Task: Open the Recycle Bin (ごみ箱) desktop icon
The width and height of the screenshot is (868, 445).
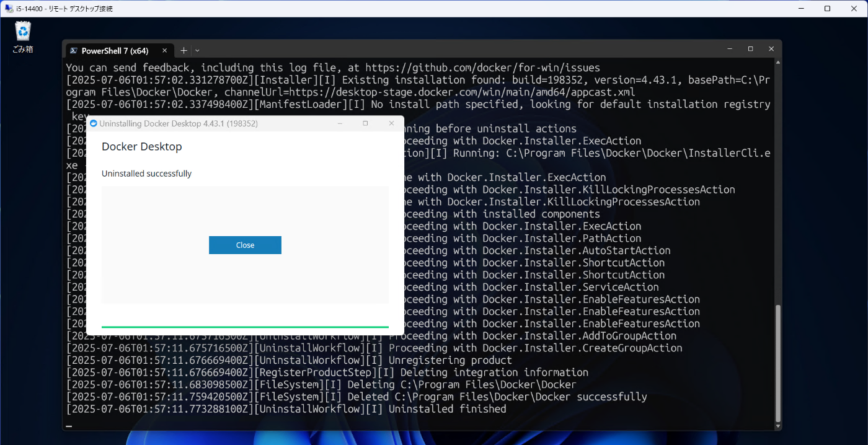Action: click(23, 37)
